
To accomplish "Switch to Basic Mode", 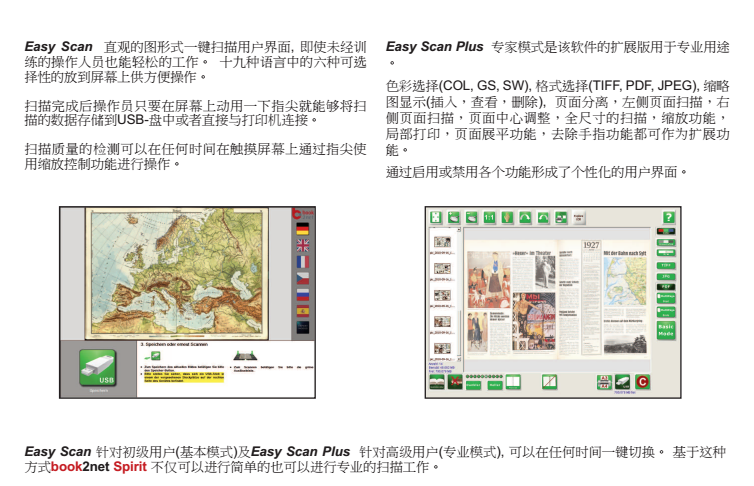I will click(x=666, y=331).
